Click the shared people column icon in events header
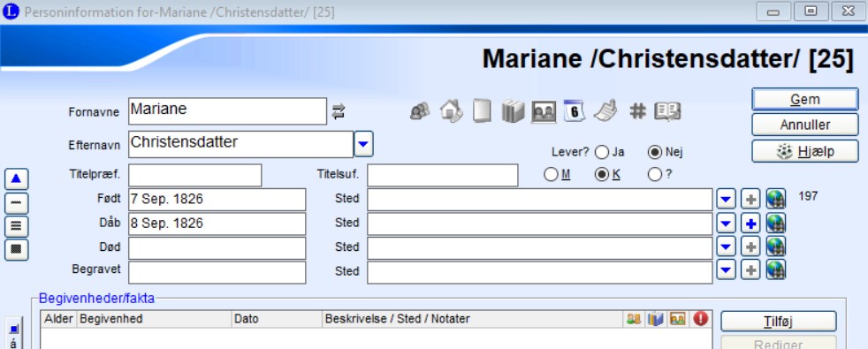 tap(634, 319)
